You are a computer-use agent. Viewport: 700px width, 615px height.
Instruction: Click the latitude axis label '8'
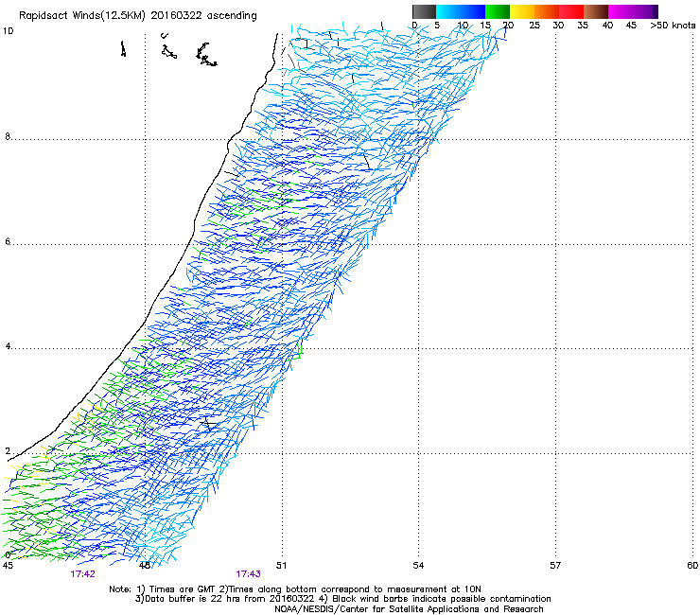pos(8,136)
